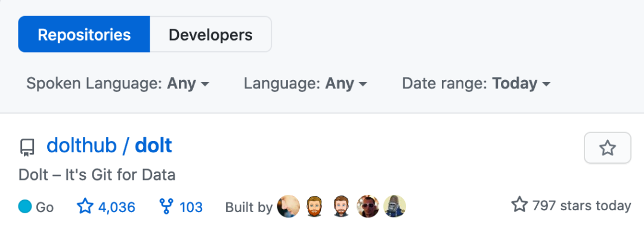Open the fourth contributor avatar wearing sunglasses

pyautogui.click(x=368, y=206)
